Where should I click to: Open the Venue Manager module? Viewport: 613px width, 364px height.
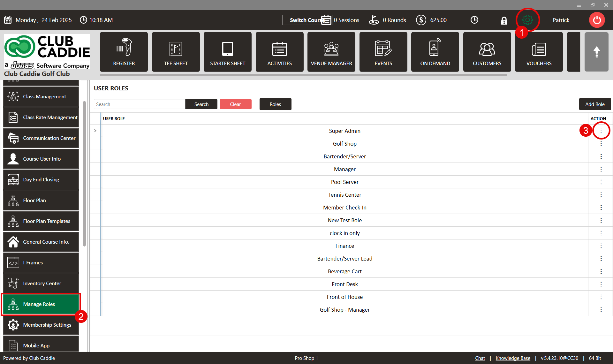pos(331,52)
